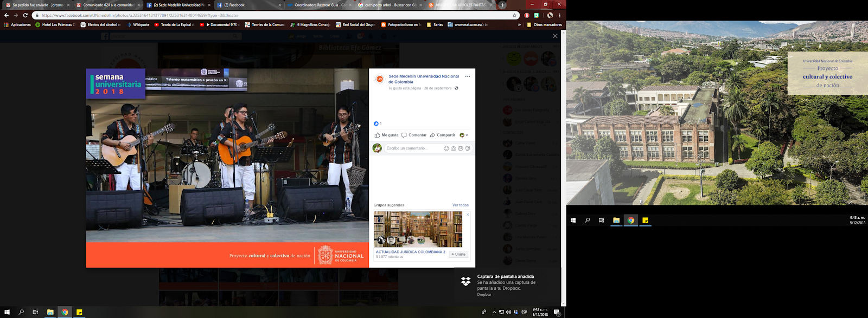Image resolution: width=868 pixels, height=318 pixels.
Task: Switch the ESP input language indicator
Action: pos(524,312)
